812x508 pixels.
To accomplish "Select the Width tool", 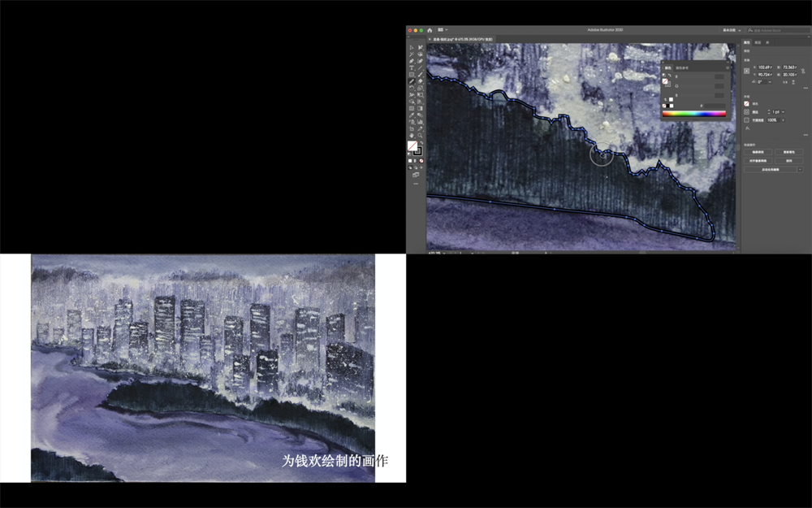I will coord(412,95).
